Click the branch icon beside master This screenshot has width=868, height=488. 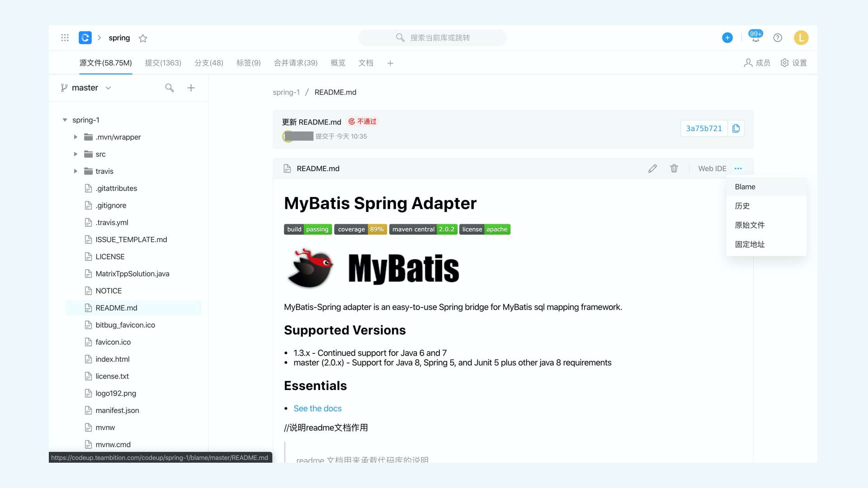pos(64,88)
